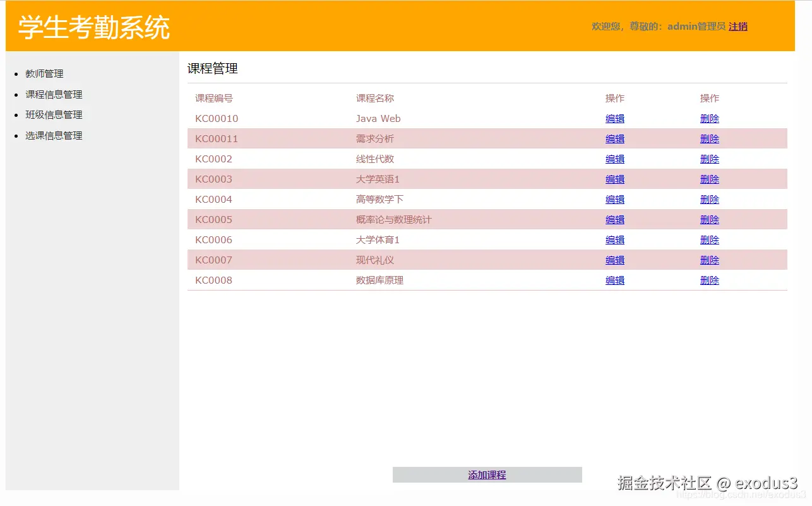The width and height of the screenshot is (812, 506).
Task: Delete course KC0005 概率论与数理统计
Action: click(710, 220)
